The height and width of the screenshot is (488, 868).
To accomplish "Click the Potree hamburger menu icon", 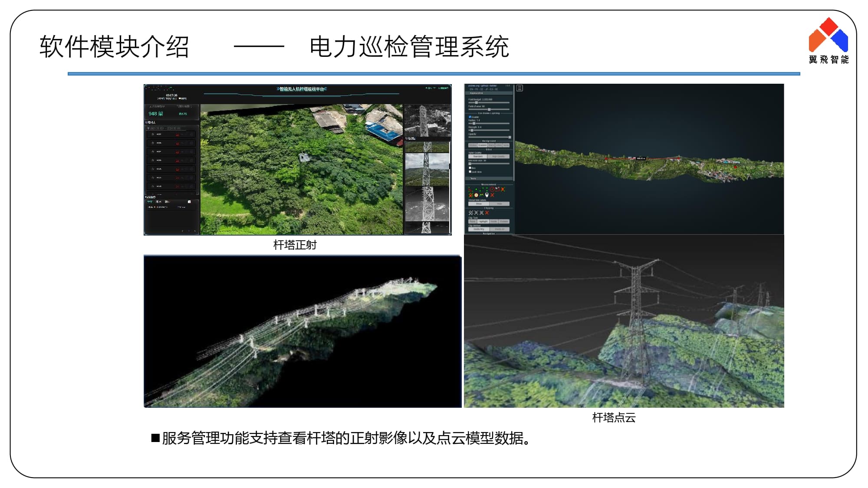I will click(x=519, y=88).
